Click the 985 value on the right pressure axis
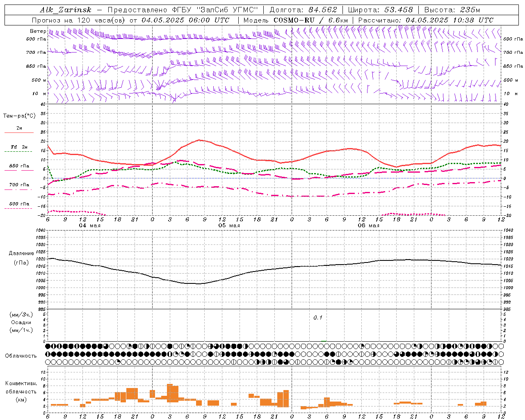Viewport: 525px width, 420px height. pyautogui.click(x=508, y=309)
